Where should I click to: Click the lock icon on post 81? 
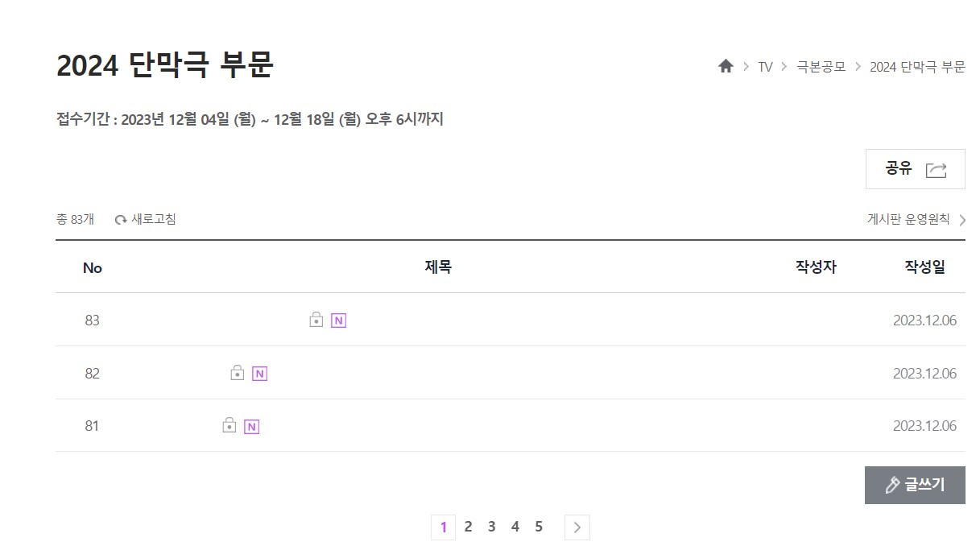[x=229, y=425]
